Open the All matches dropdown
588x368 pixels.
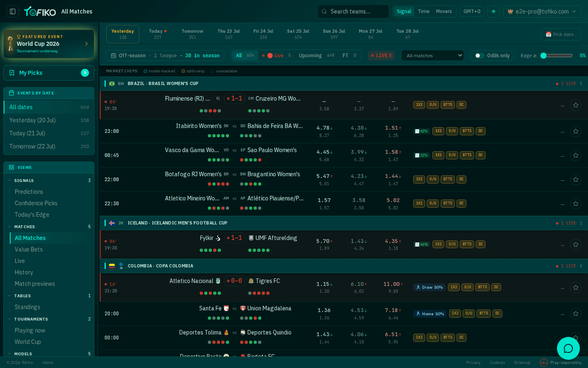(x=432, y=56)
